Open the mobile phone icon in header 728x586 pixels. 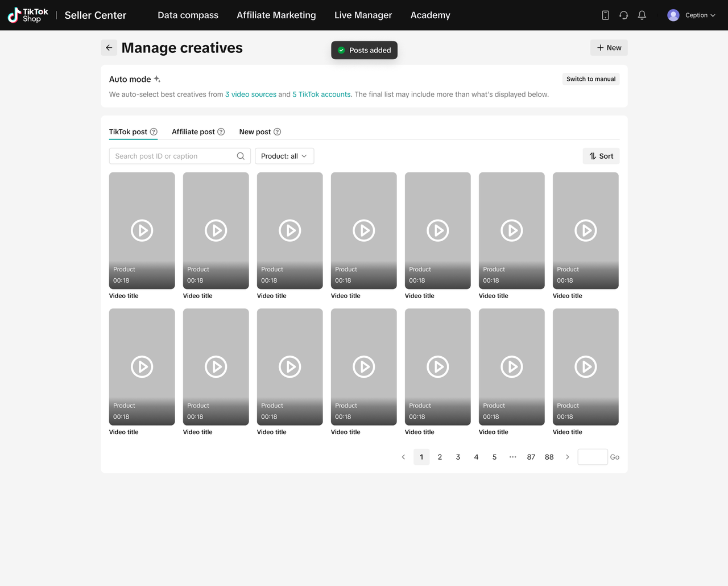605,15
